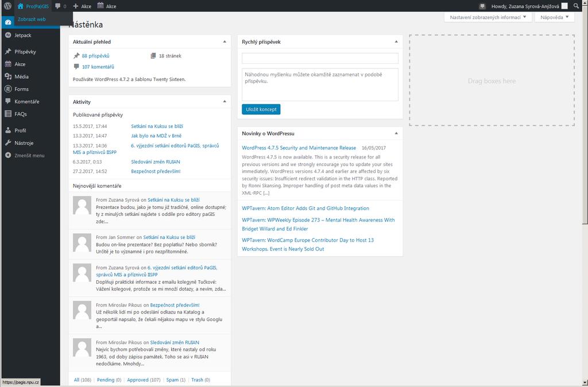The width and height of the screenshot is (588, 387).
Task: Click the plus Akce new item
Action: tap(82, 6)
